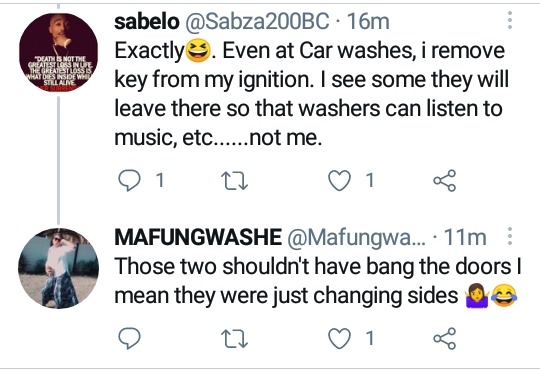Image resolution: width=540 pixels, height=370 pixels.
Task: Visit the @Mafungwa... handle
Action: pyautogui.click(x=356, y=238)
